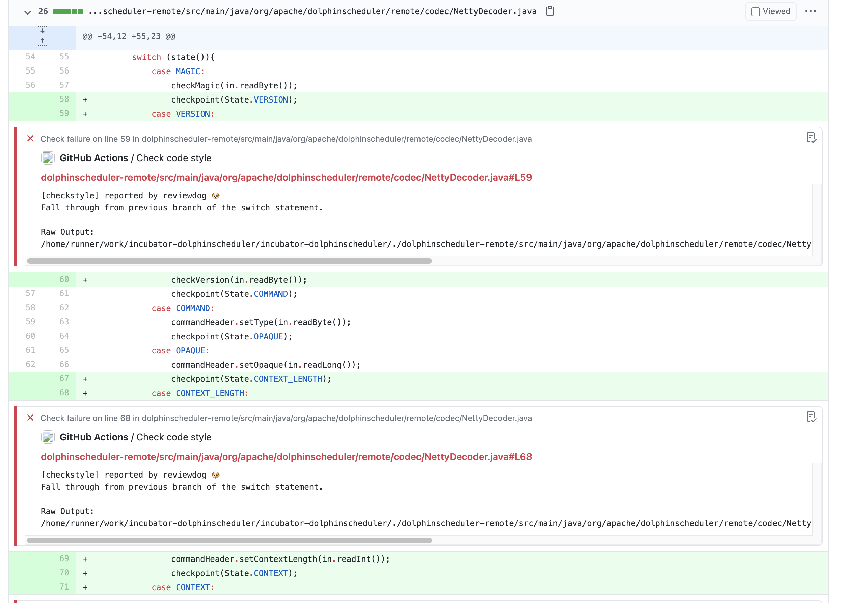Viewport: 868px width, 603px height.
Task: Click old line number 62
Action: [x=30, y=364]
